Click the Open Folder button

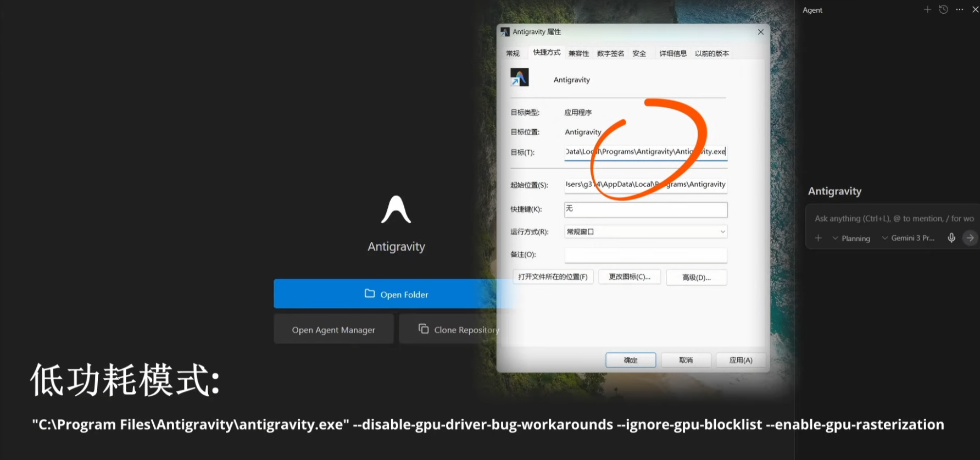click(x=396, y=294)
